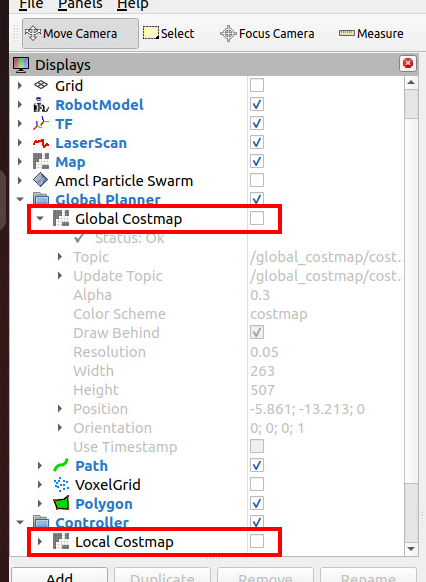The image size is (426, 582).
Task: Expand the Map tree item
Action: point(20,161)
